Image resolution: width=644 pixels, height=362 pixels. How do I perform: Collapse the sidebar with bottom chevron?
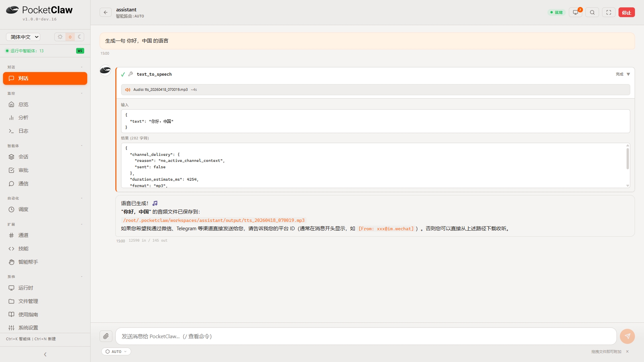45,355
